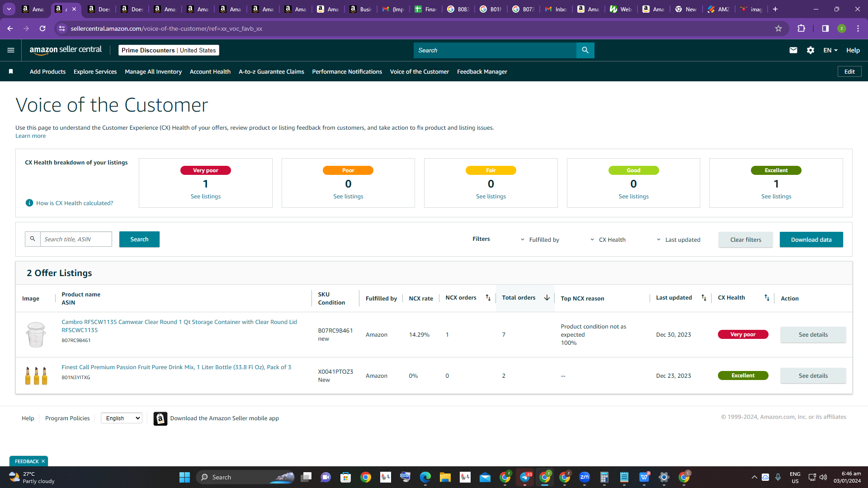This screenshot has width=868, height=488.
Task: Open the Chrome three-dot menu
Action: 858,28
